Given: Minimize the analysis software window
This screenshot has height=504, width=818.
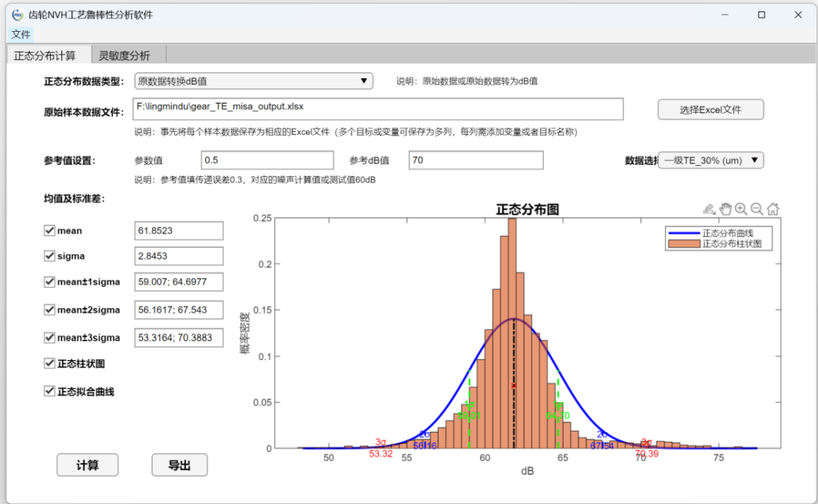Looking at the screenshot, I should tap(725, 14).
